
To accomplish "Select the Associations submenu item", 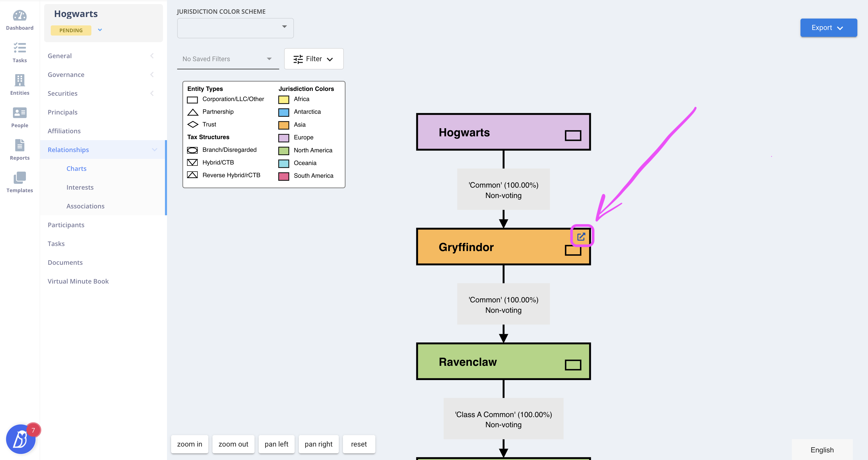I will [85, 206].
